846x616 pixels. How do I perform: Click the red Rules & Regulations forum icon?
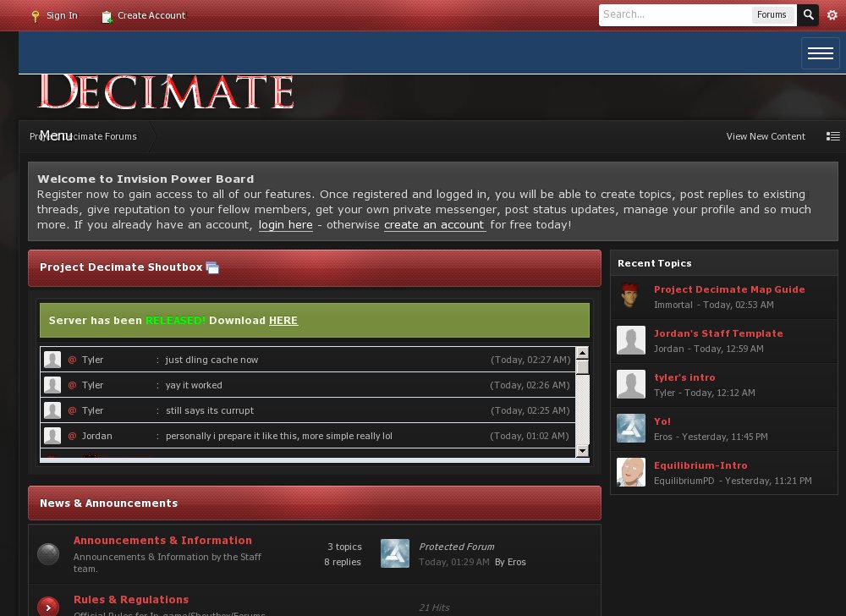[48, 607]
